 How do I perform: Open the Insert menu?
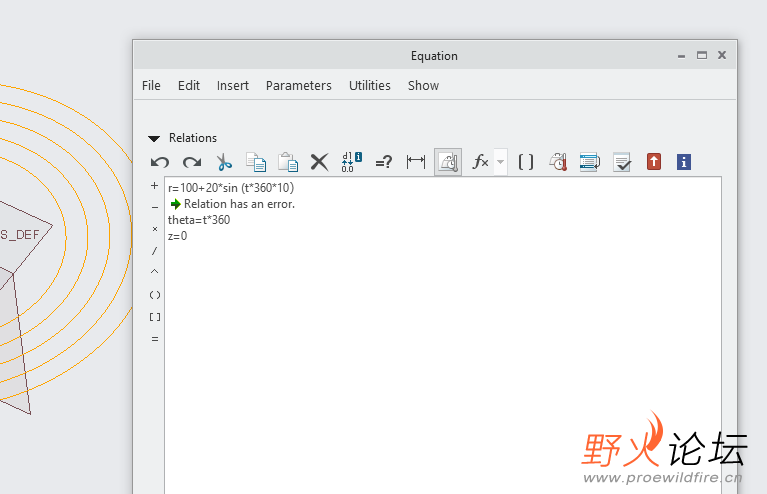click(x=233, y=86)
